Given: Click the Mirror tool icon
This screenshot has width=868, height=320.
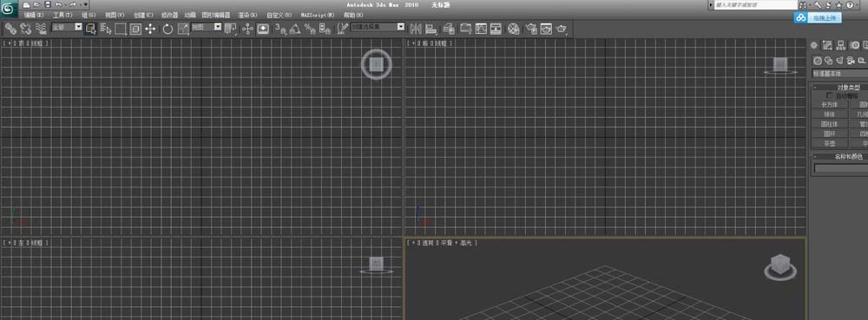Looking at the screenshot, I should tap(417, 29).
